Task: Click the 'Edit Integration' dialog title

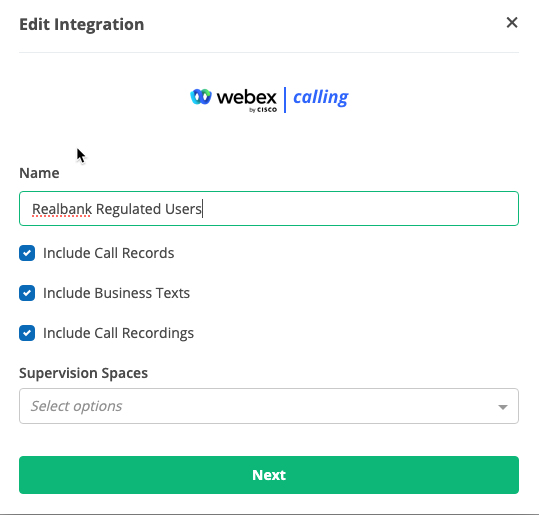Action: 82,24
